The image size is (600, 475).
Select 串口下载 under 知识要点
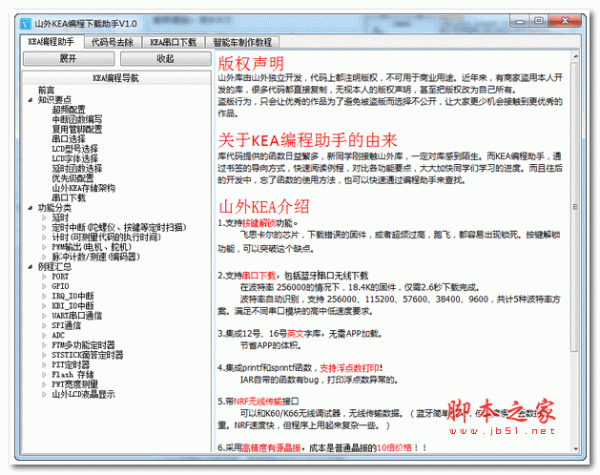(69, 198)
